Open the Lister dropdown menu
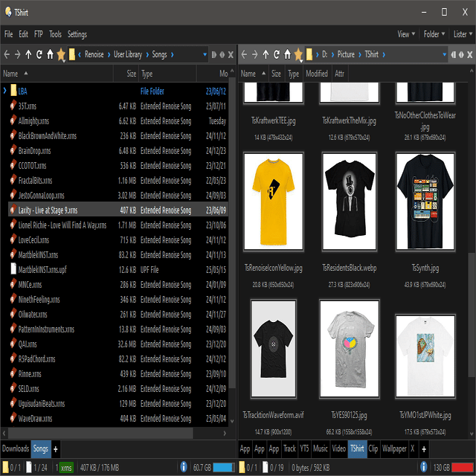Screen dimensions: 476x476 [463, 34]
